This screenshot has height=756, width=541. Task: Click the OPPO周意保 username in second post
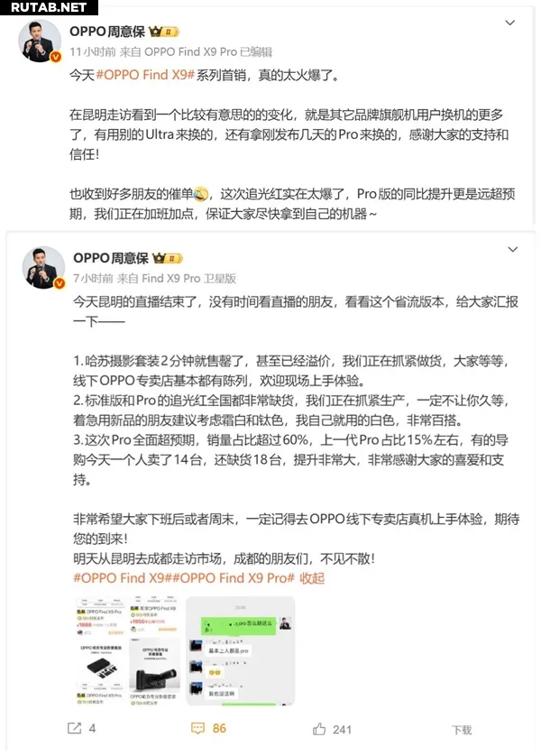(x=111, y=258)
